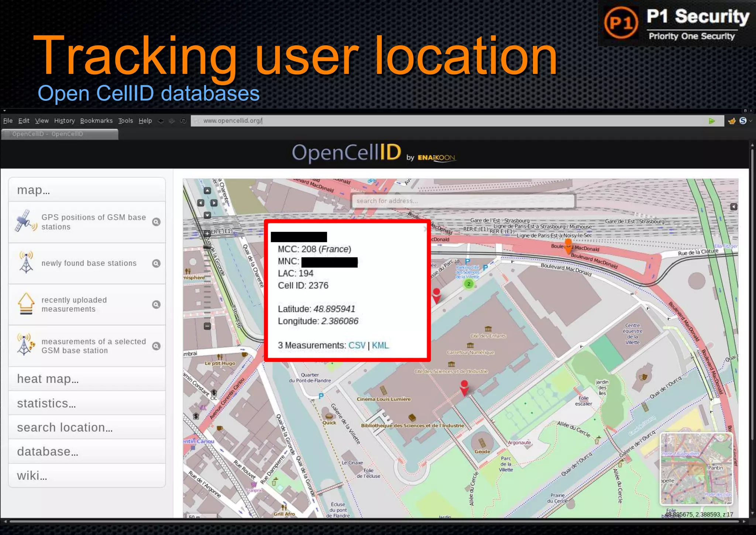Viewport: 756px width, 535px height.
Task: Open GPS positions of GSM base stations
Action: [x=94, y=222]
